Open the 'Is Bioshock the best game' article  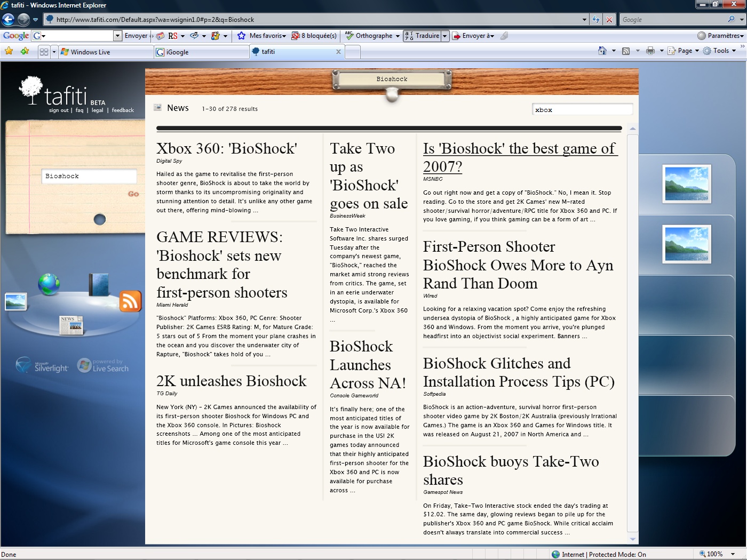point(520,157)
